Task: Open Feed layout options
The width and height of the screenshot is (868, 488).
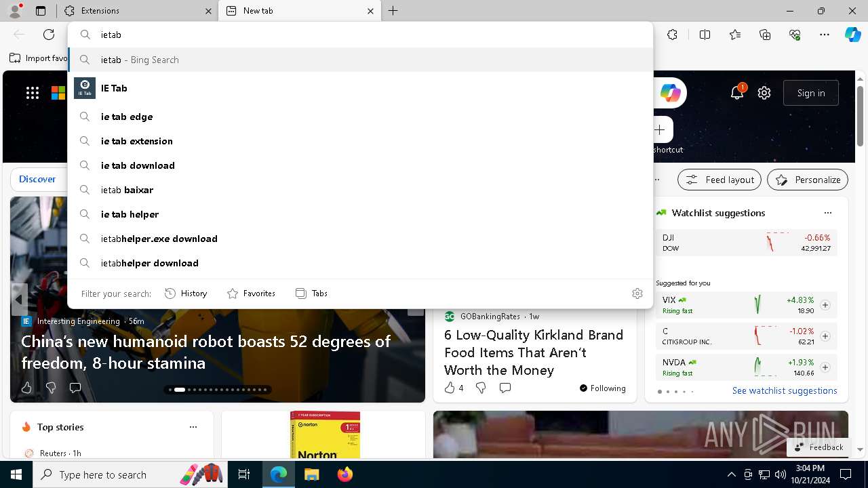Action: (719, 180)
